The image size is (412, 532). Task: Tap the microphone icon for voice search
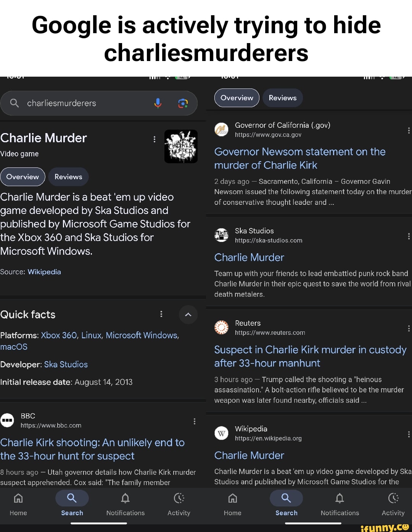coord(158,103)
